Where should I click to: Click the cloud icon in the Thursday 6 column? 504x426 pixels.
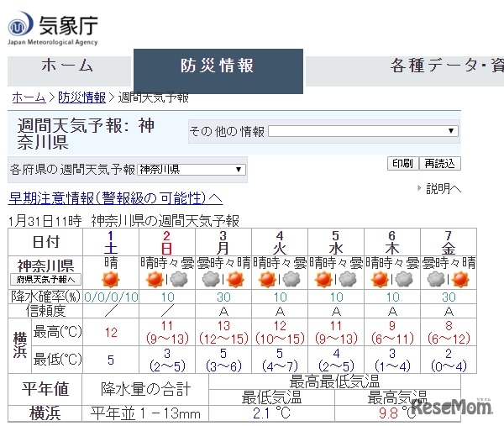pos(404,279)
